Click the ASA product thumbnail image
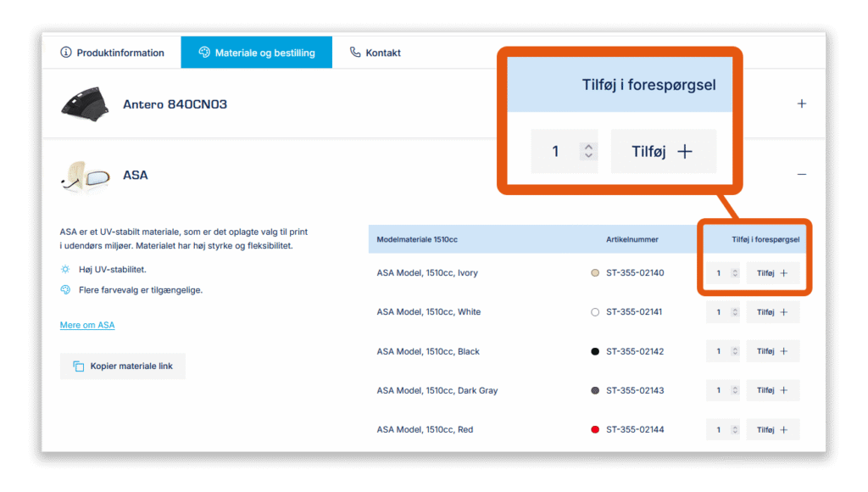Screen dimensions: 868x492 (x=85, y=176)
